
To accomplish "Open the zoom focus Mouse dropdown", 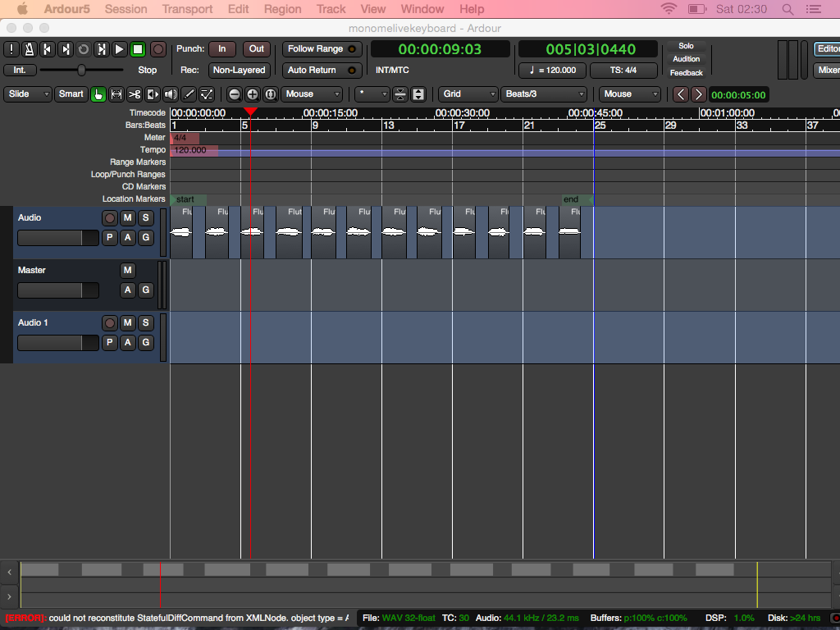I will 311,94.
